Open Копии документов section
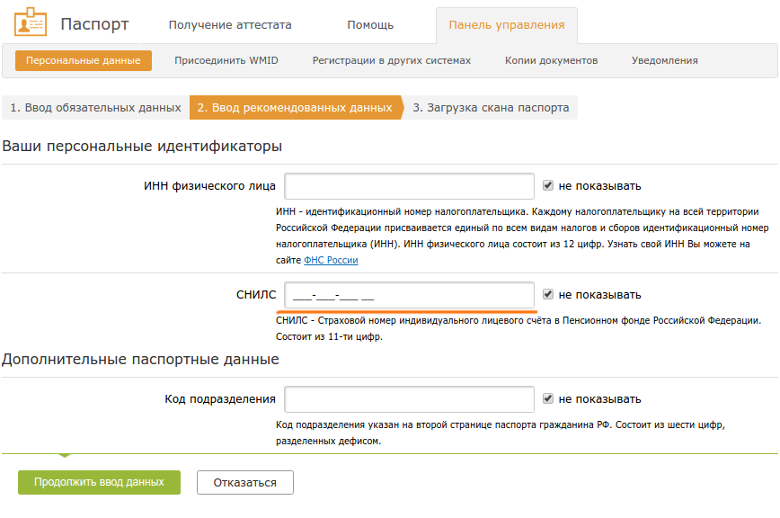The height and width of the screenshot is (518, 780). click(551, 61)
